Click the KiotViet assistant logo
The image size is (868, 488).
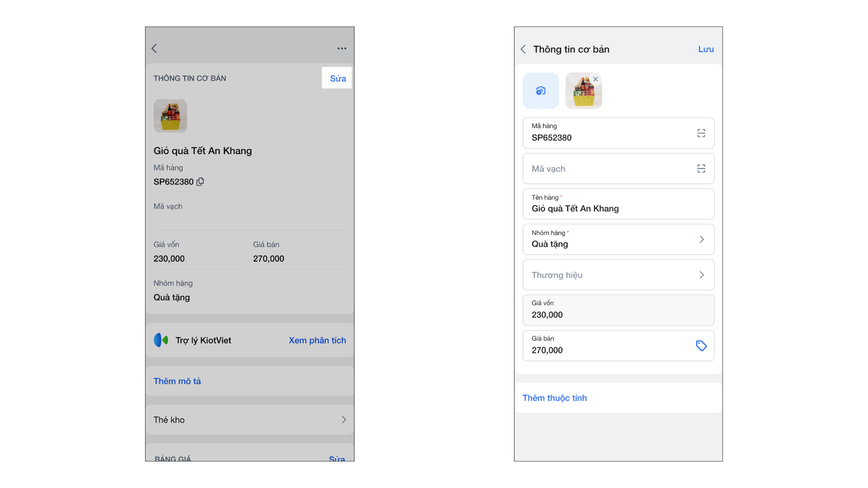tap(161, 340)
